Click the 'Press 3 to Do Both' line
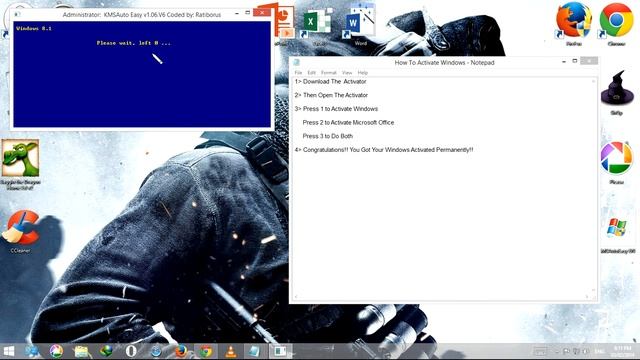This screenshot has height=360, width=640. click(x=328, y=136)
